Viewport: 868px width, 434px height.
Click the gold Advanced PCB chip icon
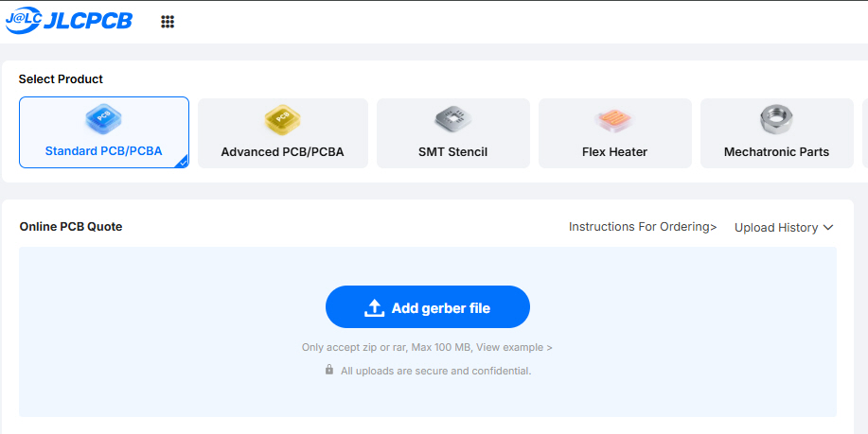click(282, 119)
